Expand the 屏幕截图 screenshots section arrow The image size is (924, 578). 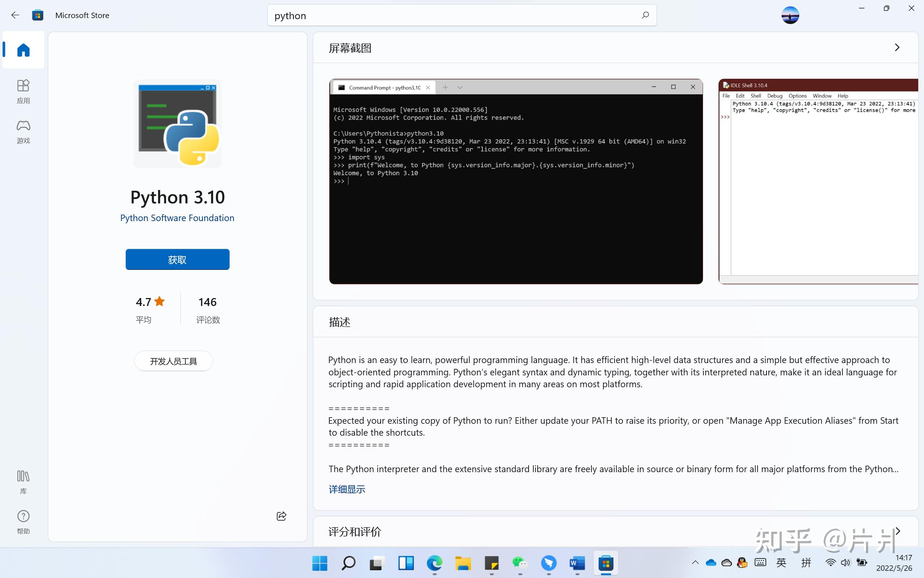point(897,47)
